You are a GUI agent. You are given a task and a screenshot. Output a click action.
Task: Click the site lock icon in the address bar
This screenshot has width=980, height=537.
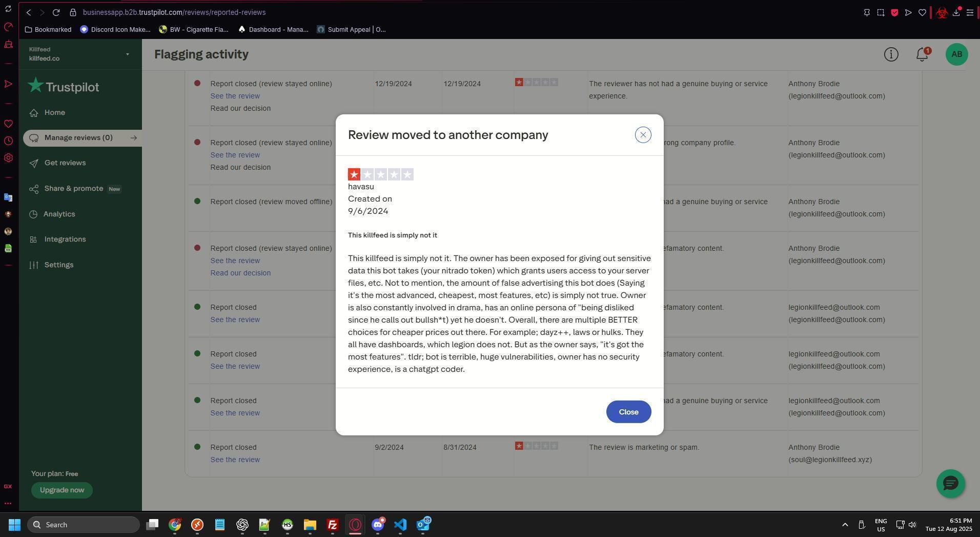73,12
